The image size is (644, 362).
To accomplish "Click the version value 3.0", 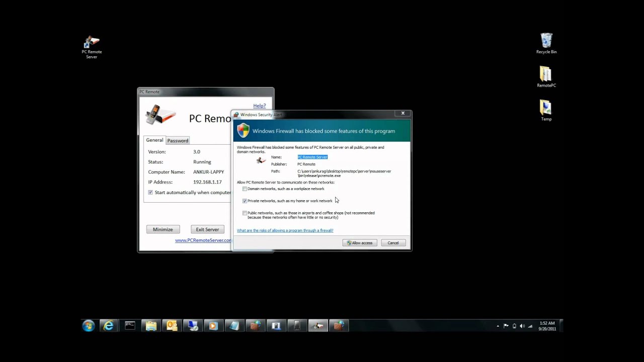I will [197, 152].
